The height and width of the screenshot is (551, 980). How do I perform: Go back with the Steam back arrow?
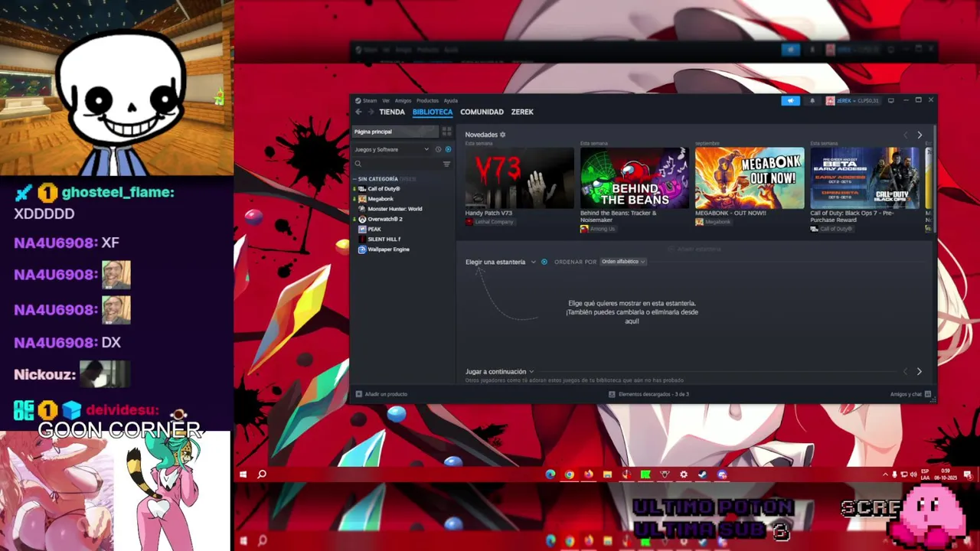pyautogui.click(x=358, y=112)
